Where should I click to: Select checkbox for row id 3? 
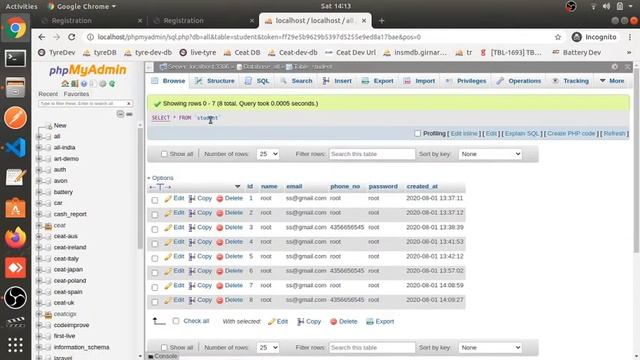[155, 229]
